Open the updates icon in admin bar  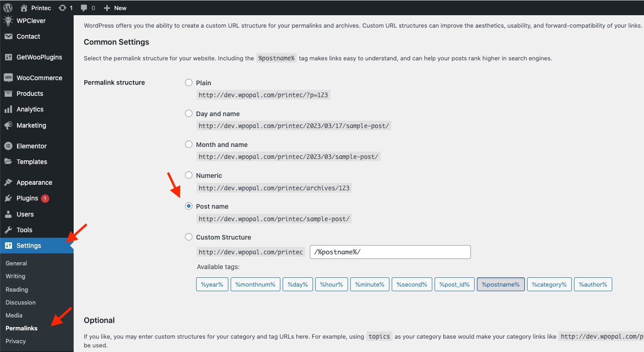coord(62,8)
